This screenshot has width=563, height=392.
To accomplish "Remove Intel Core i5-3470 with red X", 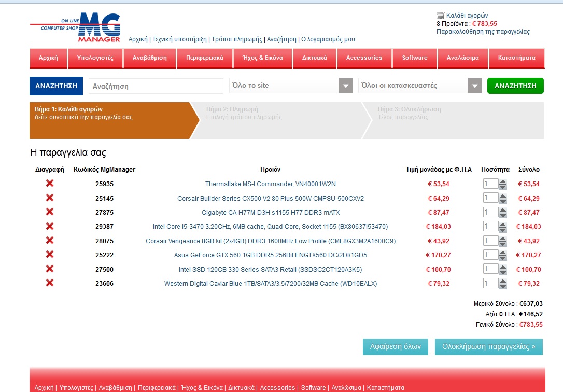I will pyautogui.click(x=50, y=226).
